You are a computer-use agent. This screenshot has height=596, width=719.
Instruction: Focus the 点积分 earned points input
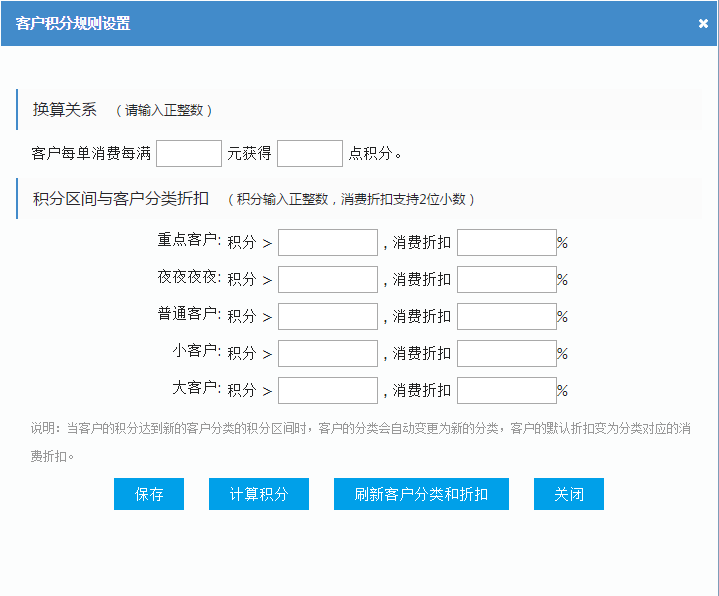click(309, 154)
